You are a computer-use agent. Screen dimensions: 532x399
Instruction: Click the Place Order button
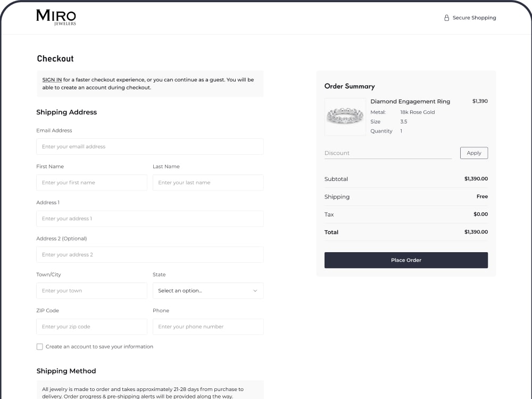coord(406,260)
